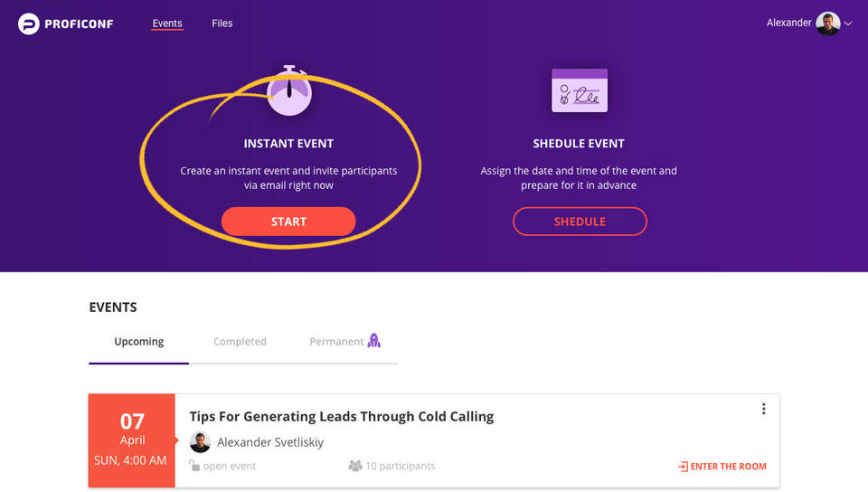Open the Tips For Generating Leads event title
The width and height of the screenshot is (868, 492).
[x=342, y=417]
